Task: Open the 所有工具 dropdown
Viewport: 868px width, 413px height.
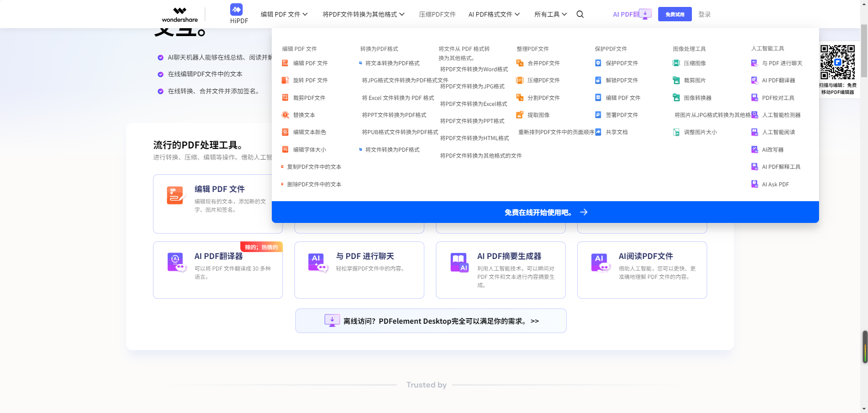Action: [x=550, y=14]
